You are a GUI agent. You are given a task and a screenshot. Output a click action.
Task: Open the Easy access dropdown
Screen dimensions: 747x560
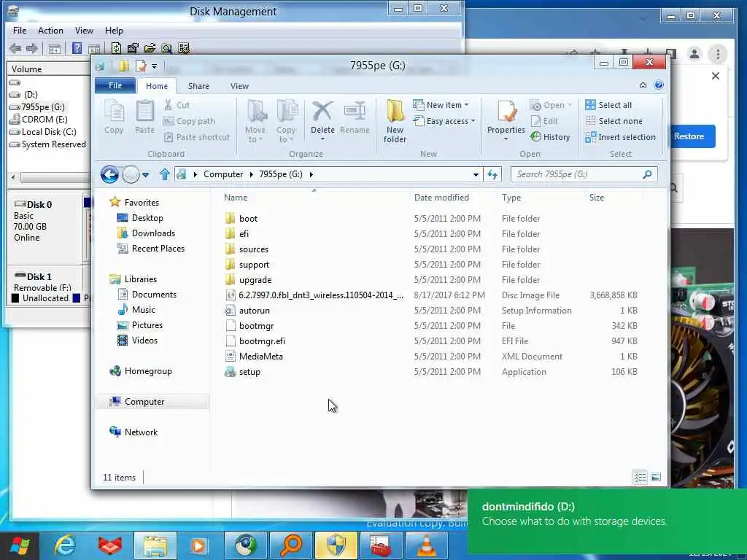tap(444, 121)
